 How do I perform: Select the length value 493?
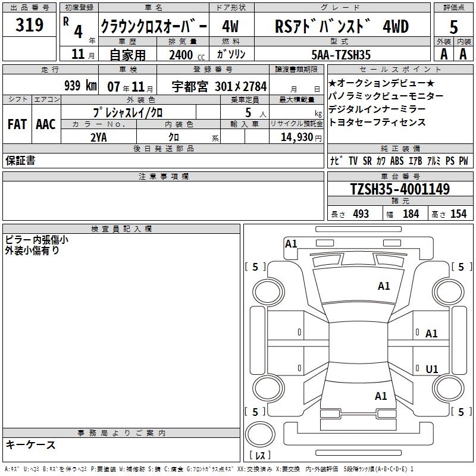coord(361,214)
